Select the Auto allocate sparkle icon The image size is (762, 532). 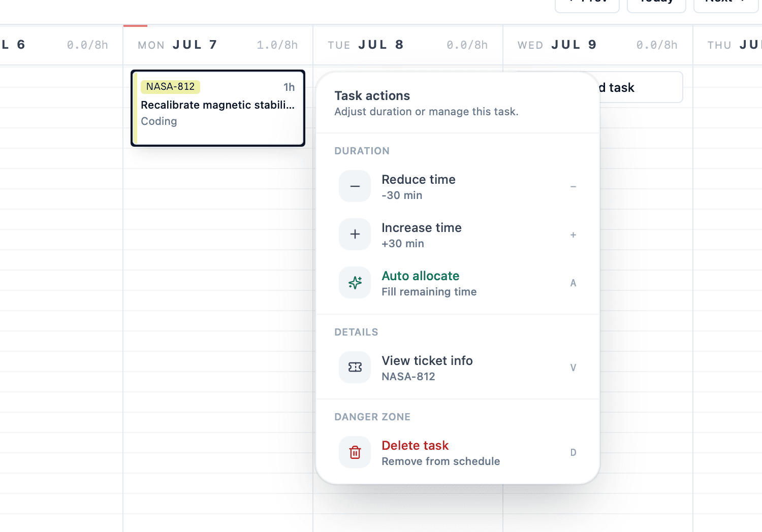(355, 282)
